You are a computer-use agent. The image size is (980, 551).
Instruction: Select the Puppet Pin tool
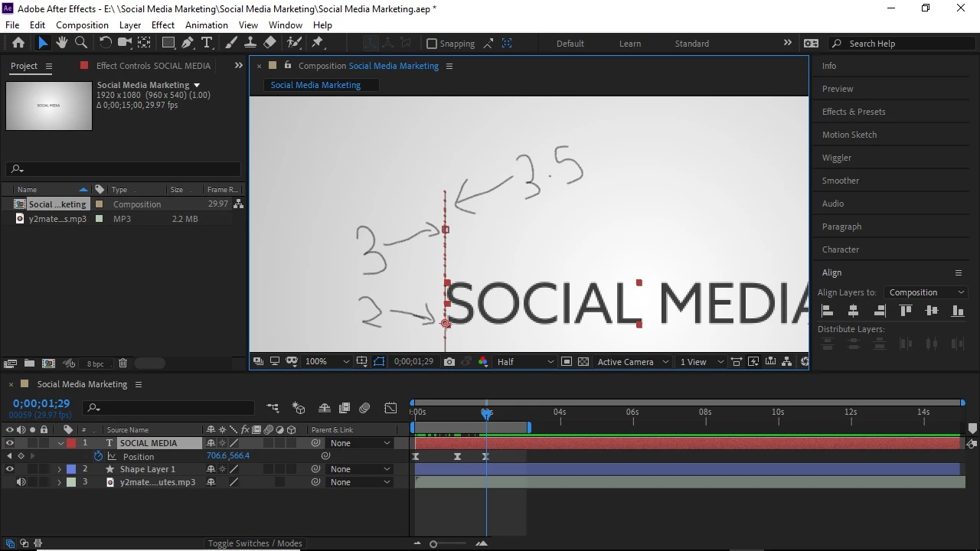point(318,43)
